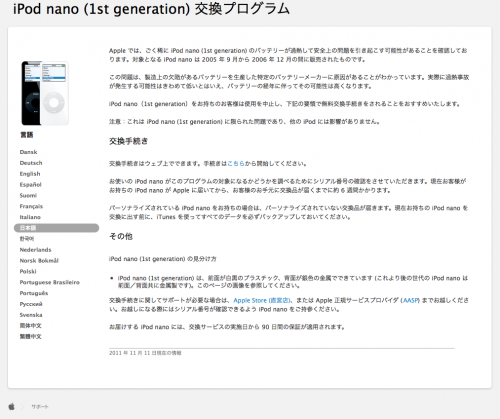This screenshot has width=500, height=419.
Task: Open the こちら link to start exchange
Action: (236, 164)
